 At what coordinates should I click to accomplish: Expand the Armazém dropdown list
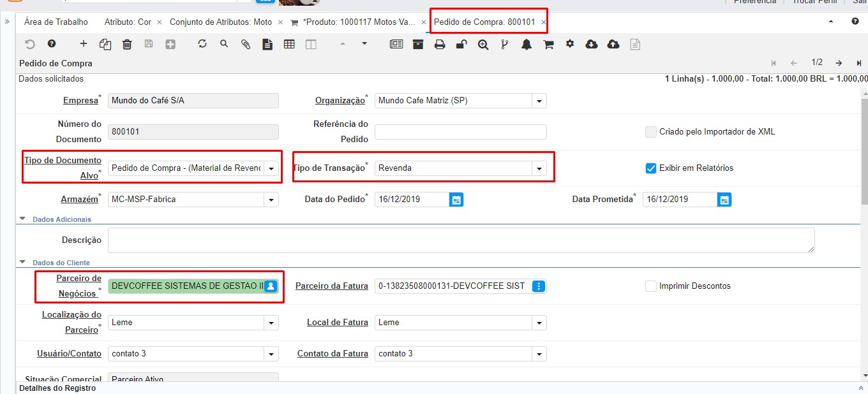pyautogui.click(x=272, y=200)
